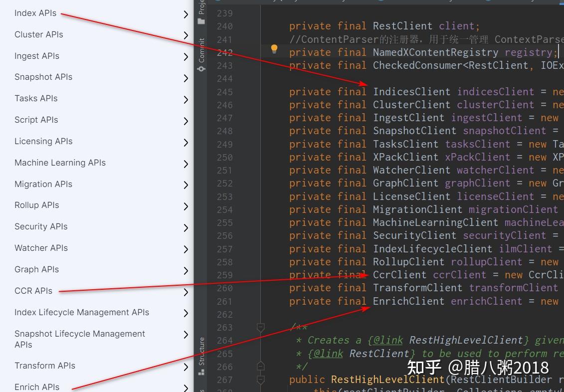Click line number 245 in the gutter
The width and height of the screenshot is (564, 392).
[225, 91]
